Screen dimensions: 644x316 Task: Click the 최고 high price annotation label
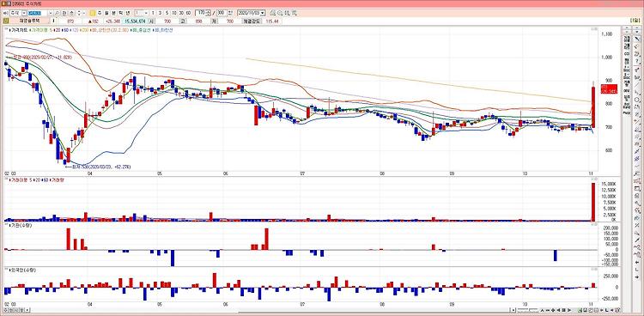[x=39, y=58]
